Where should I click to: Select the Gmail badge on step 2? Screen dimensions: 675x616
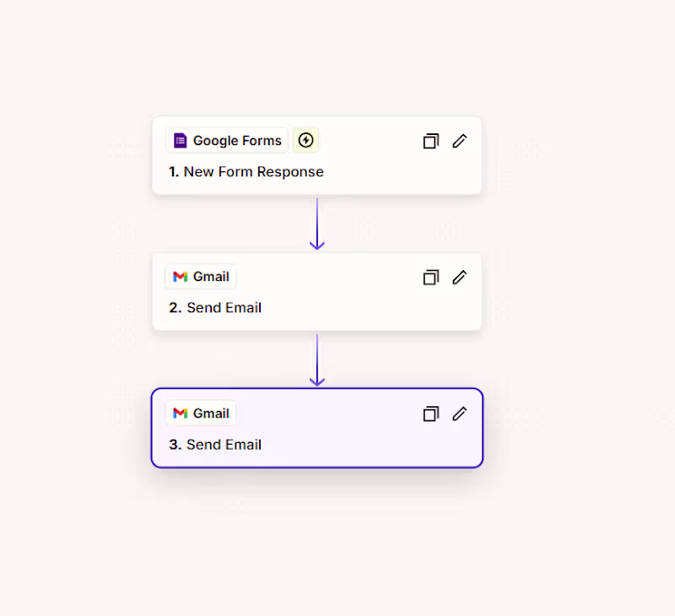tap(200, 276)
